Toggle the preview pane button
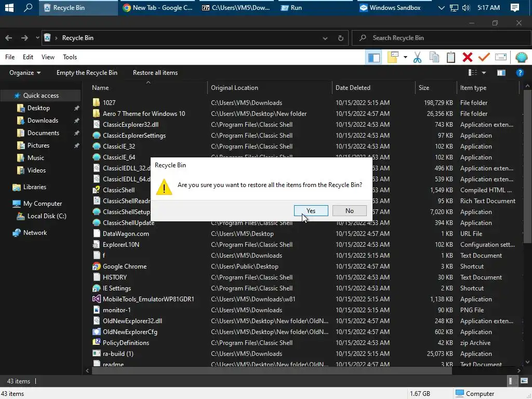 tap(501, 73)
